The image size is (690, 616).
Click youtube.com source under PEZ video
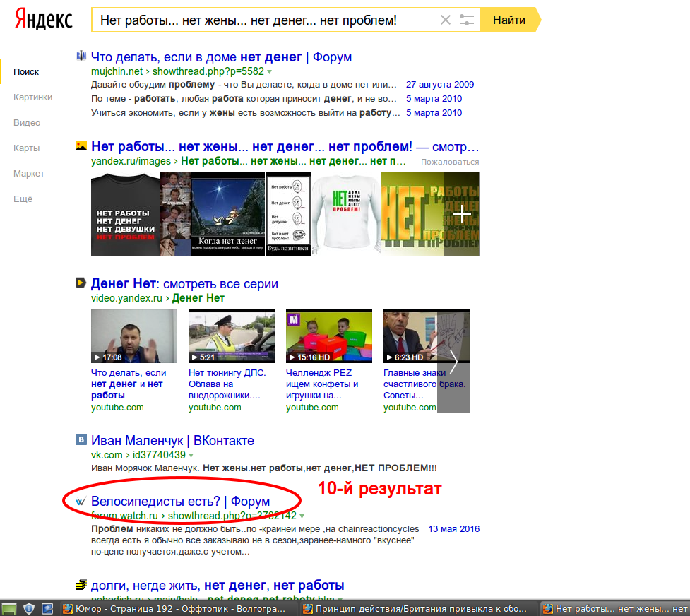click(312, 408)
